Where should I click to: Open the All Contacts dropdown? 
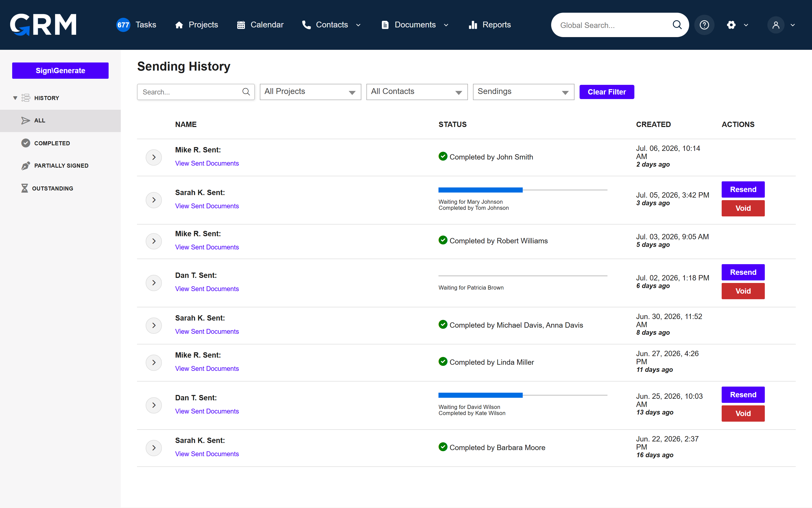coord(417,92)
